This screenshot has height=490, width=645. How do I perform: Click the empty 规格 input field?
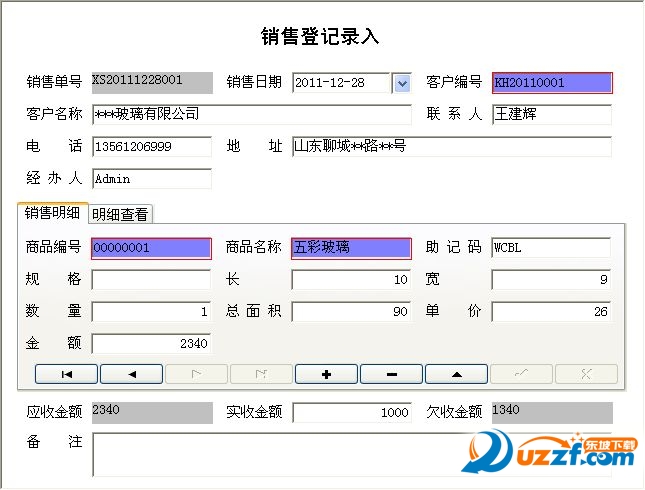[x=151, y=280]
